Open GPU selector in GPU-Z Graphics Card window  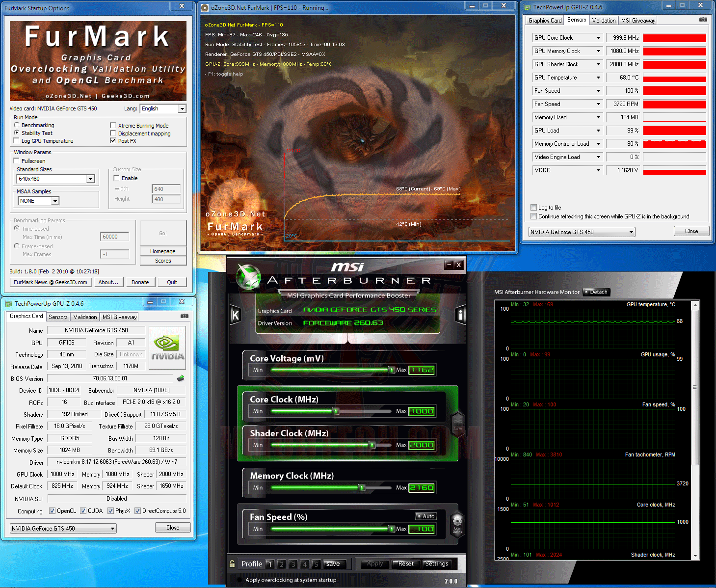point(63,529)
